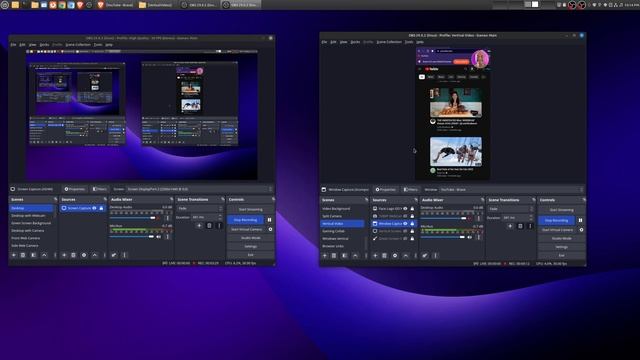Screen dimensions: 640x360
Task: Move scene up in Desktop-scene OBS window
Action: [44, 255]
